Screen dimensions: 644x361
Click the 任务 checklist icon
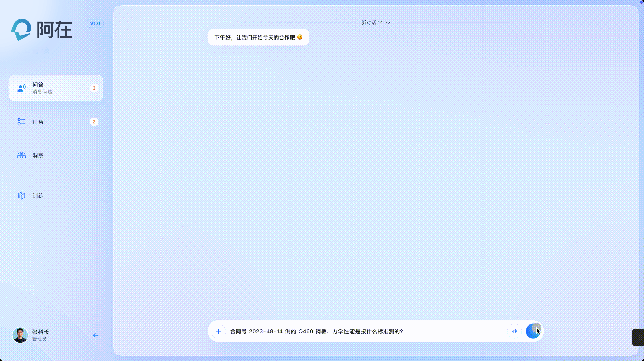point(21,122)
